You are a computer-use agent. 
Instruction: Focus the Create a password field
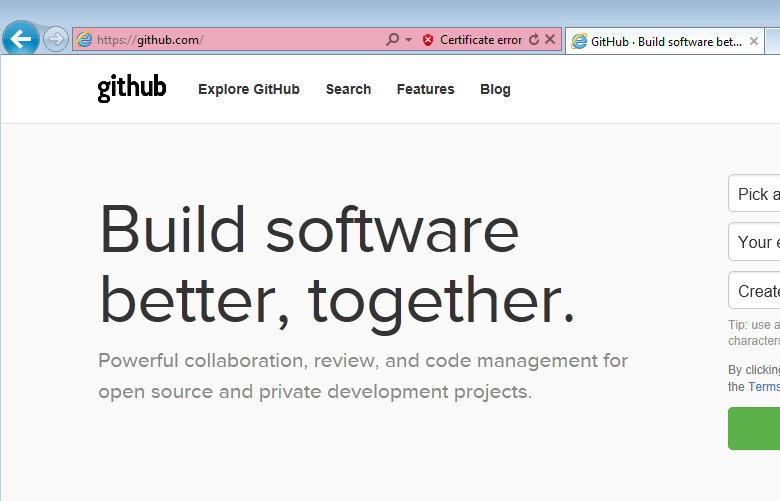754,291
